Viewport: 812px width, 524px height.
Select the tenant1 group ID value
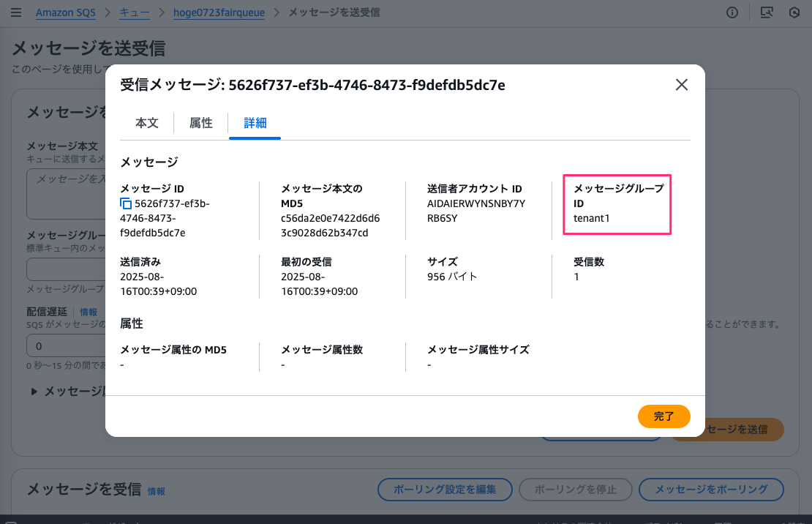(x=591, y=218)
